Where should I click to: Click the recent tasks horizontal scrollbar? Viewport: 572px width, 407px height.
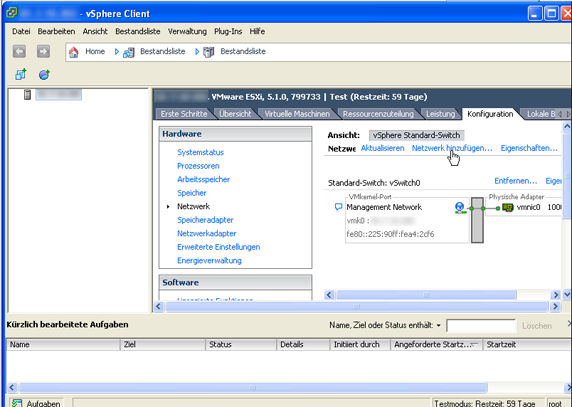point(252,387)
